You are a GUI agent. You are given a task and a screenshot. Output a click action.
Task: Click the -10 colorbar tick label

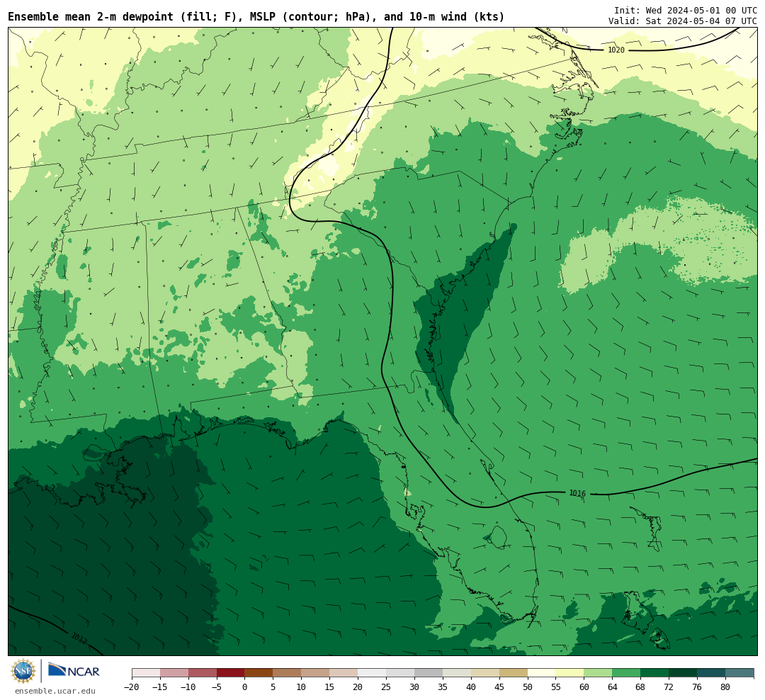(188, 687)
